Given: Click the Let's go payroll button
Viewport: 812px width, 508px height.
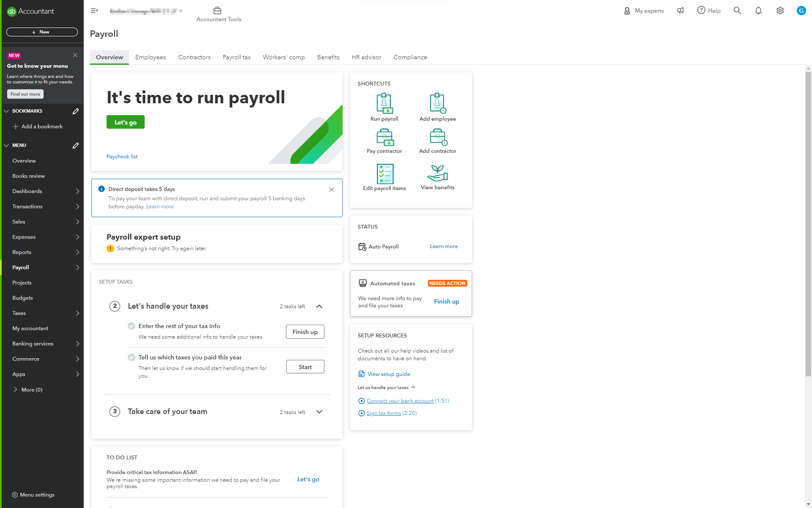Looking at the screenshot, I should point(125,122).
